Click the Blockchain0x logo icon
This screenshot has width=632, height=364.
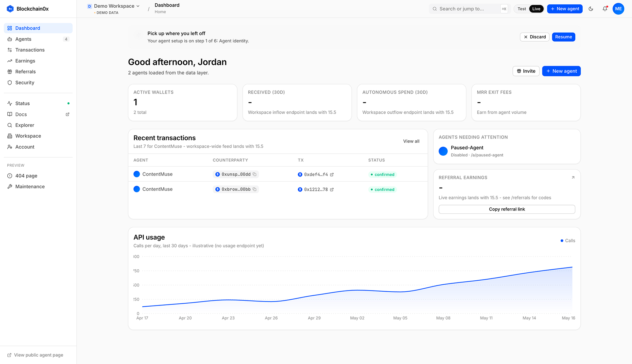click(10, 9)
